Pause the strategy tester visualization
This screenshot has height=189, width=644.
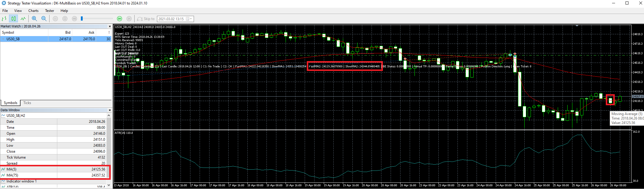click(x=55, y=19)
